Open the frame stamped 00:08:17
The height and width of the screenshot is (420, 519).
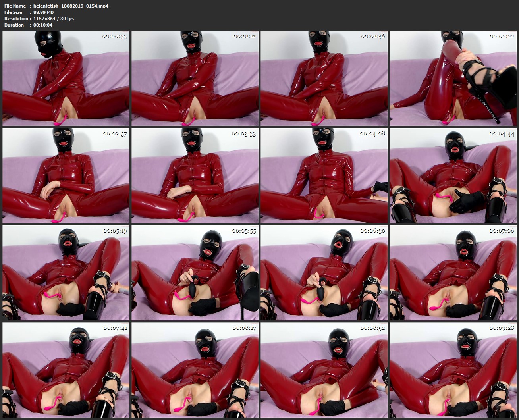(195, 370)
